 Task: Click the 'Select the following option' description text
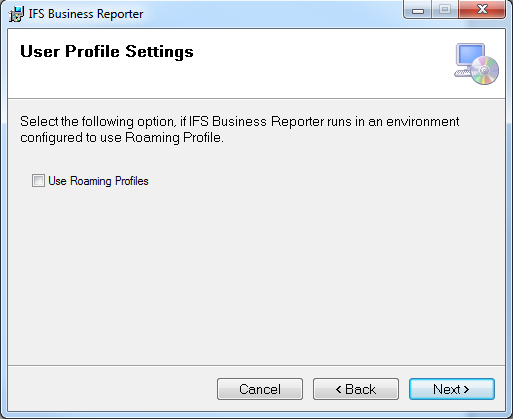(240, 122)
